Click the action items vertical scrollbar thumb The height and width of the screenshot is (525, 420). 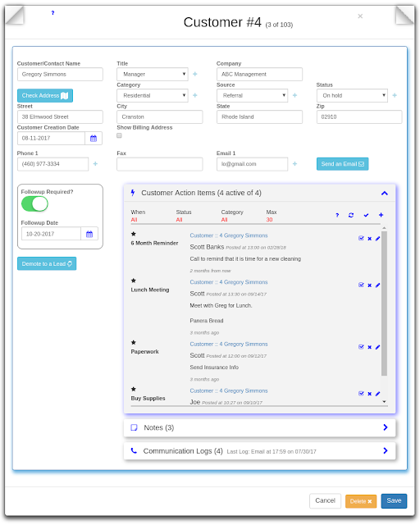point(384,303)
